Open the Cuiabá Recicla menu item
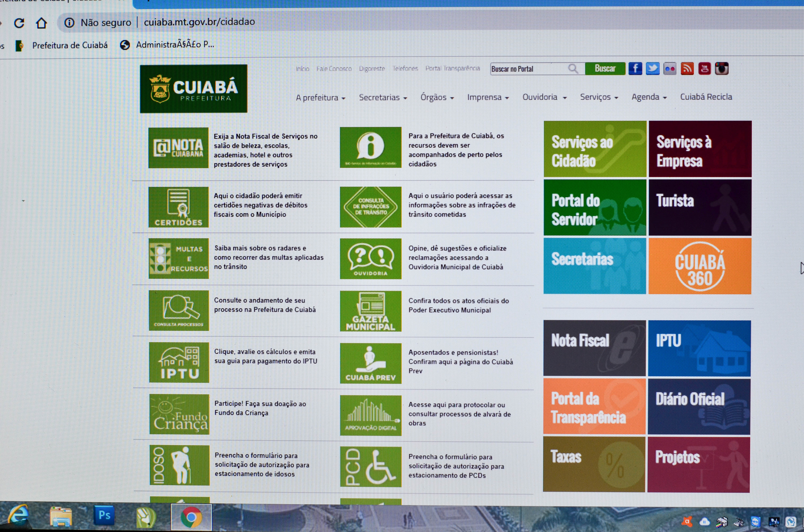 click(x=706, y=97)
